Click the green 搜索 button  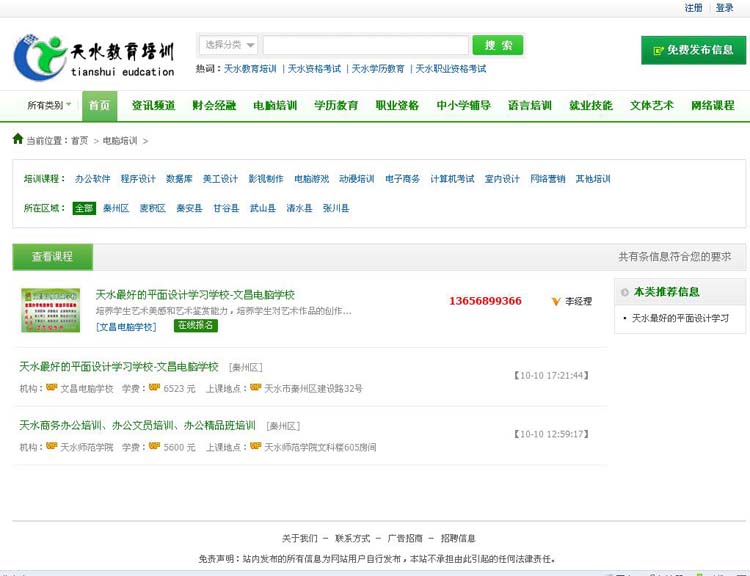coord(497,45)
